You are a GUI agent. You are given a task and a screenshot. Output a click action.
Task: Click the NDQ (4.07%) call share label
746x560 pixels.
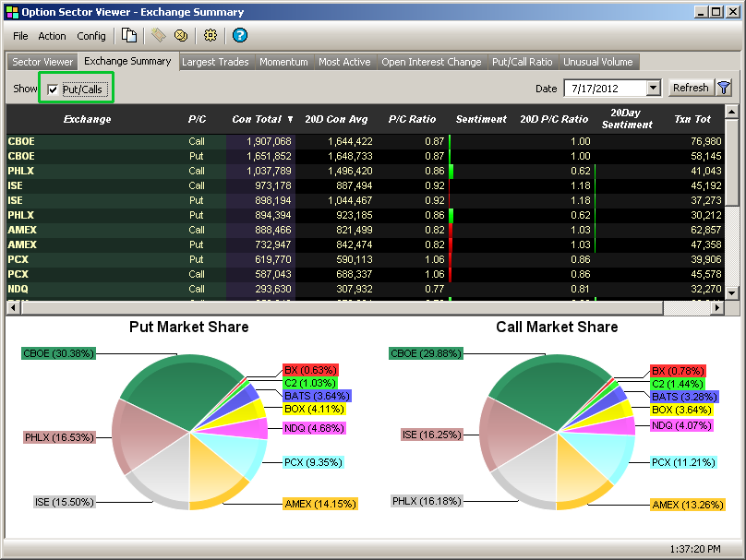(x=681, y=425)
